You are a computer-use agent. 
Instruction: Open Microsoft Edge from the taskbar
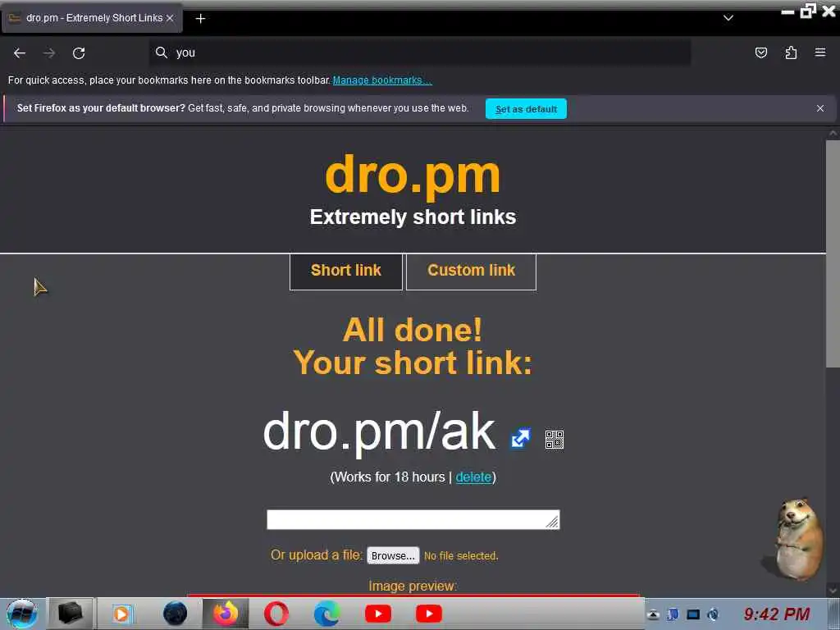[326, 614]
